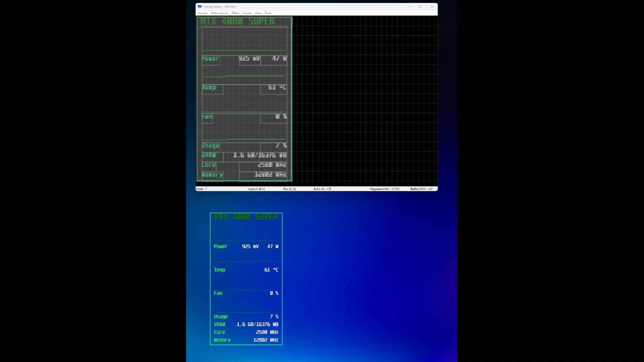Click "1.6 GB/16376 MB" in the desktop overlay
This screenshot has height=362, width=644.
tap(258, 324)
